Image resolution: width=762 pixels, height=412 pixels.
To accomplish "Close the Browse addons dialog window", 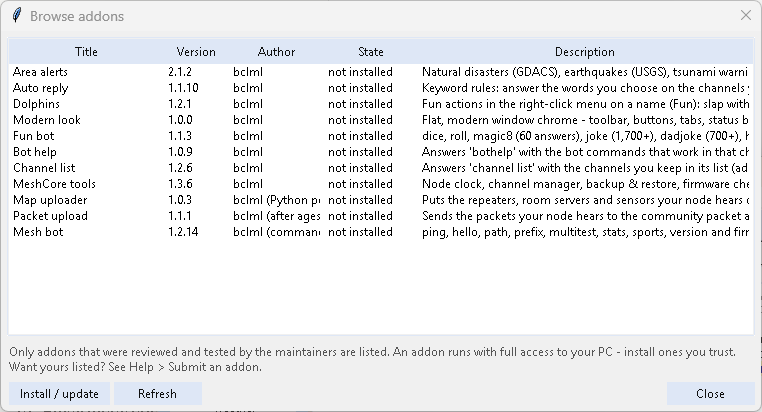I will [745, 16].
